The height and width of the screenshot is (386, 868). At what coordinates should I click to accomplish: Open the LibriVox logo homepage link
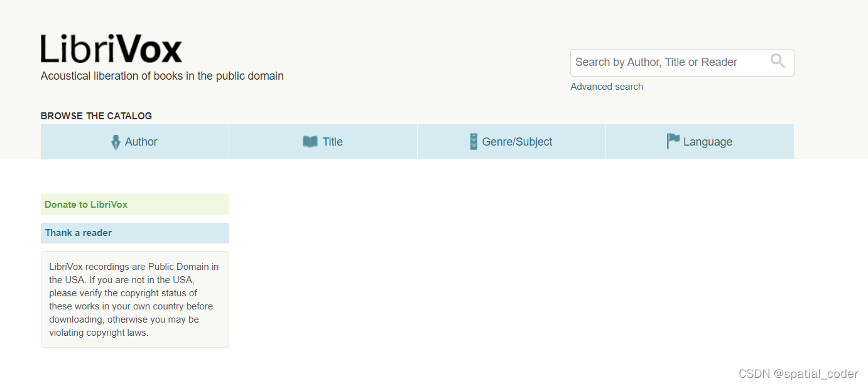[111, 49]
